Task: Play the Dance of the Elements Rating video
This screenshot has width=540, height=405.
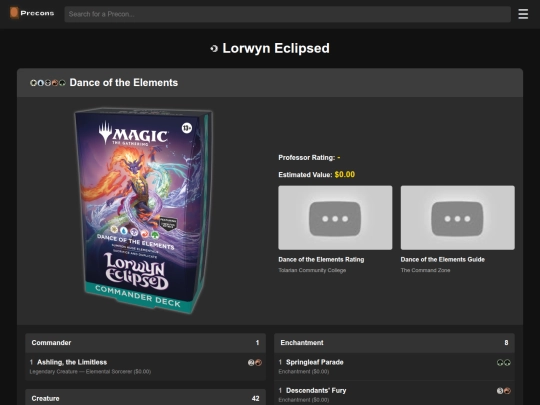Action: pyautogui.click(x=335, y=218)
